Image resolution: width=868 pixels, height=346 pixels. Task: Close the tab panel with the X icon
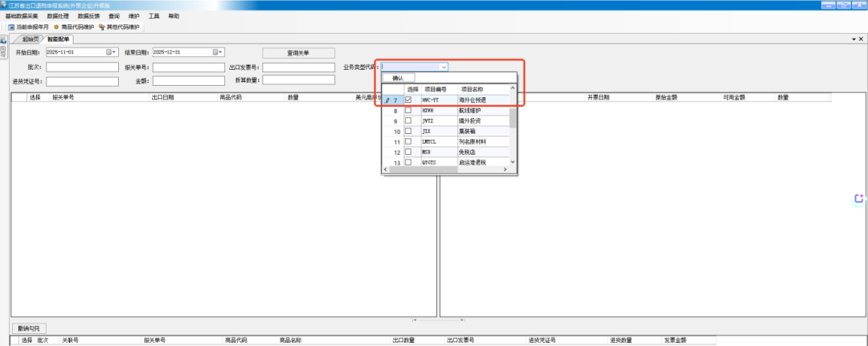[x=861, y=39]
